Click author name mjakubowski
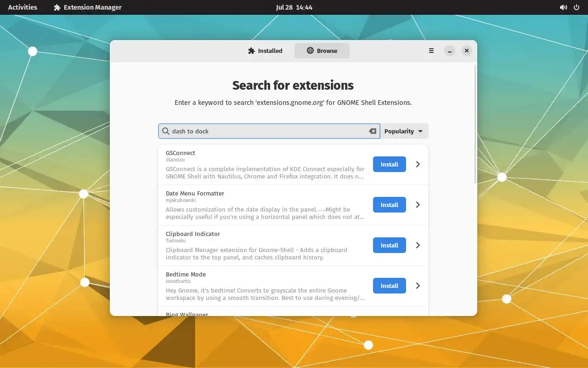Viewport: 588px width, 368px height. [181, 200]
